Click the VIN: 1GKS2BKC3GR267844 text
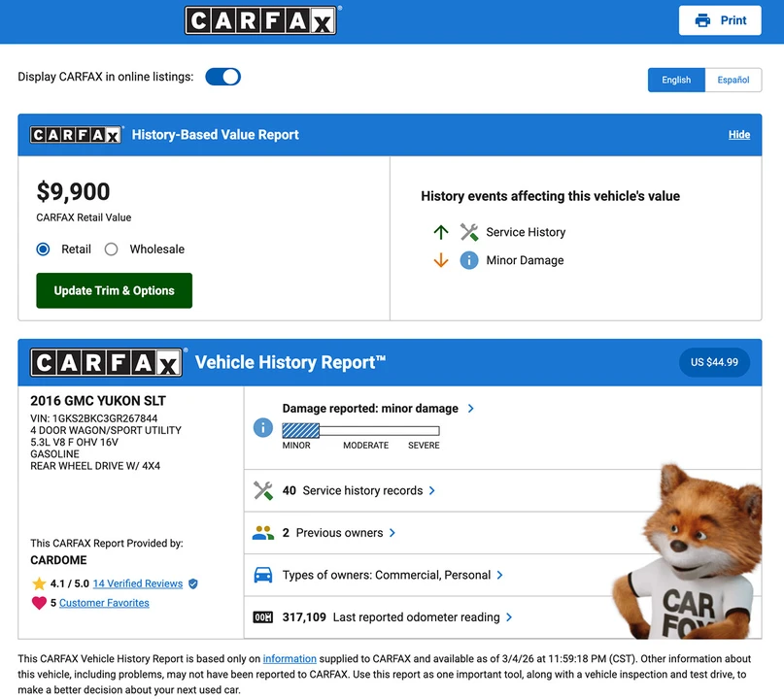The image size is (784, 699). (x=94, y=418)
